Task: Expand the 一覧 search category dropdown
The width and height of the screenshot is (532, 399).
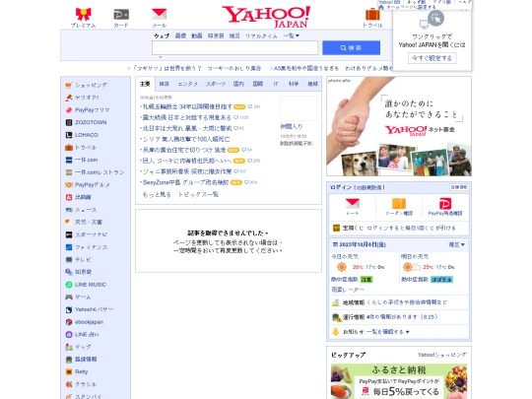Action: (x=291, y=35)
